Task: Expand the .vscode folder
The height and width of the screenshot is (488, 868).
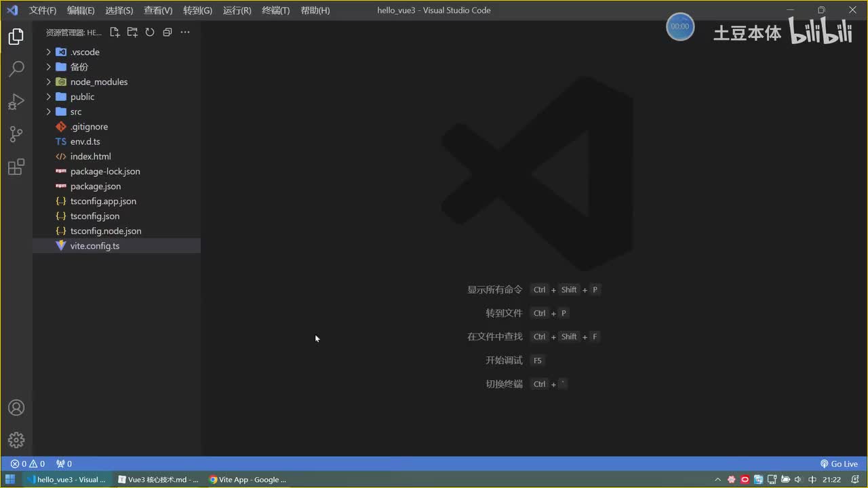Action: point(117,52)
